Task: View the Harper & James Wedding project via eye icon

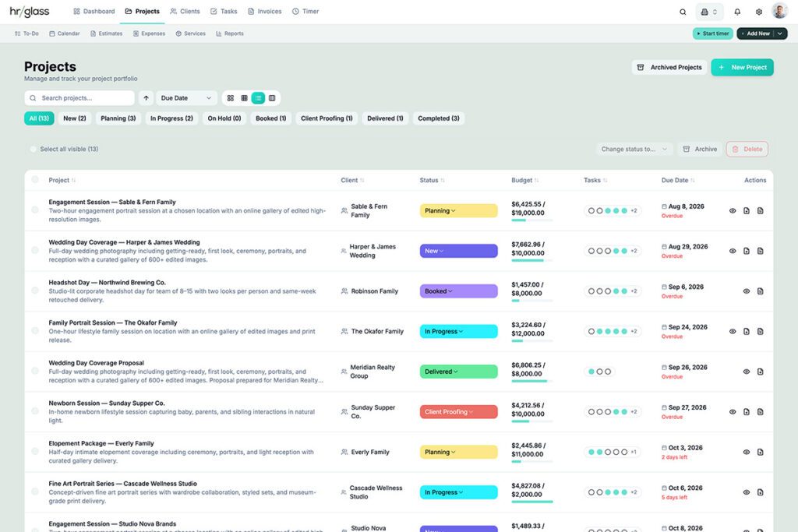Action: pos(733,252)
